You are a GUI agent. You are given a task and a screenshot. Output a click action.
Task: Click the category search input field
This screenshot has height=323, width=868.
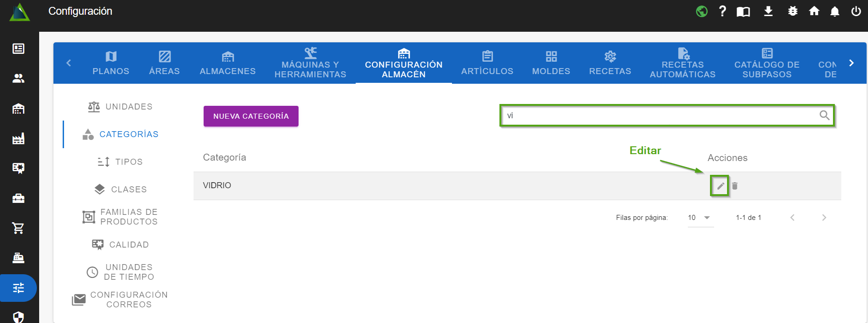(x=659, y=115)
